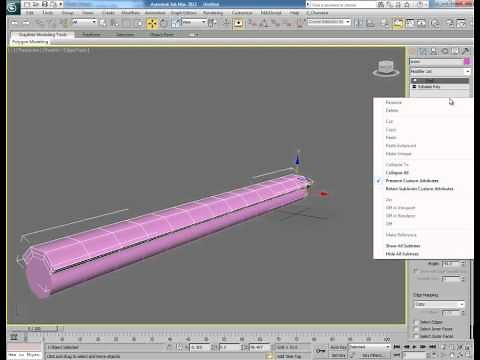Toggle the Auto Key button
This screenshot has height=360, width=480.
tap(338, 347)
